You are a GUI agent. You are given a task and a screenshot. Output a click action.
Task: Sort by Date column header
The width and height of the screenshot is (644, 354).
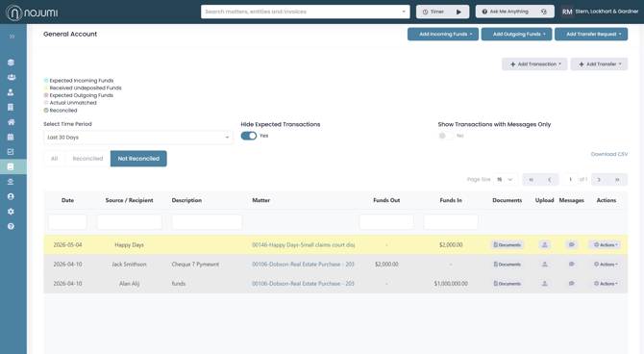click(68, 200)
